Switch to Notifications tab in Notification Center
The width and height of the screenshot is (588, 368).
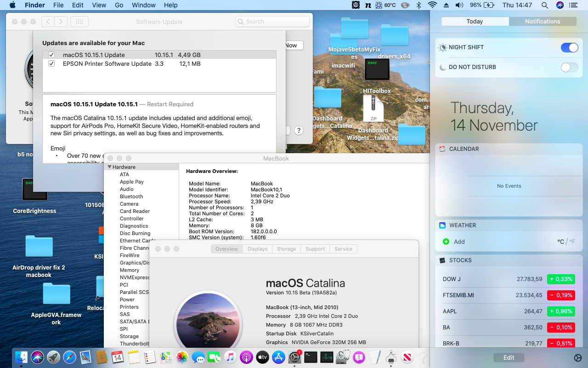pos(543,21)
